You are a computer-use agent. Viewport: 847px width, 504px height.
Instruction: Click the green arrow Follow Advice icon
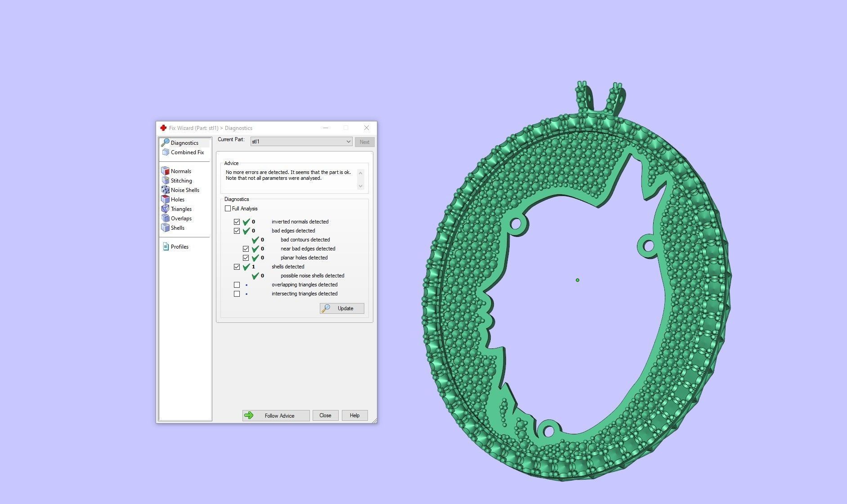coord(249,415)
